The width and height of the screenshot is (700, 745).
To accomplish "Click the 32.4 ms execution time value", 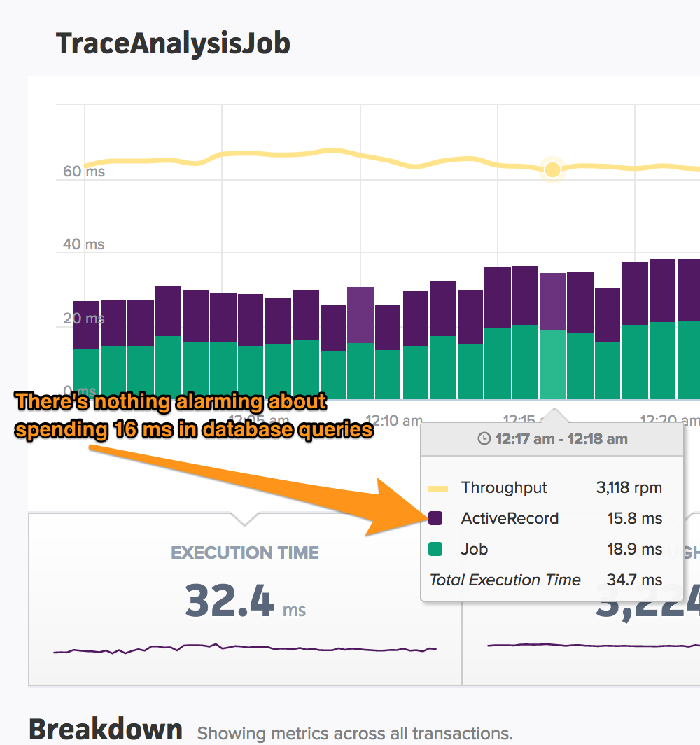I will (x=245, y=601).
